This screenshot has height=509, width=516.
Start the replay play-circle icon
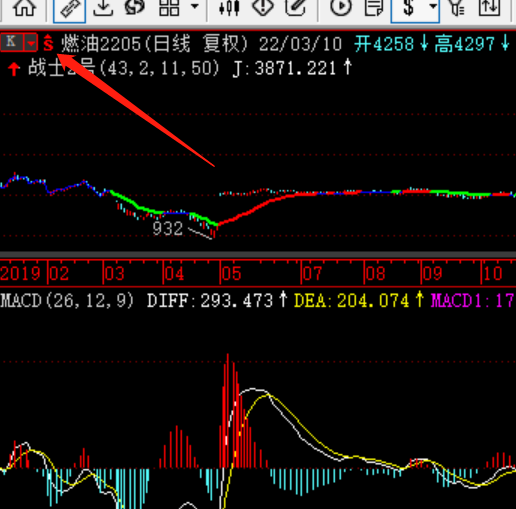coord(341,7)
